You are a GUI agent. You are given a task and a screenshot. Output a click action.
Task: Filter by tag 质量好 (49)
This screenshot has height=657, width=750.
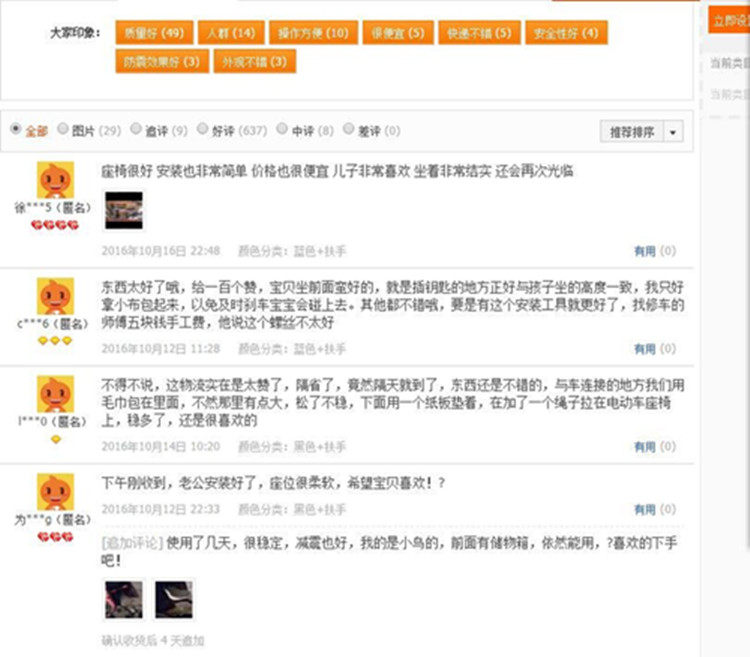tap(154, 33)
